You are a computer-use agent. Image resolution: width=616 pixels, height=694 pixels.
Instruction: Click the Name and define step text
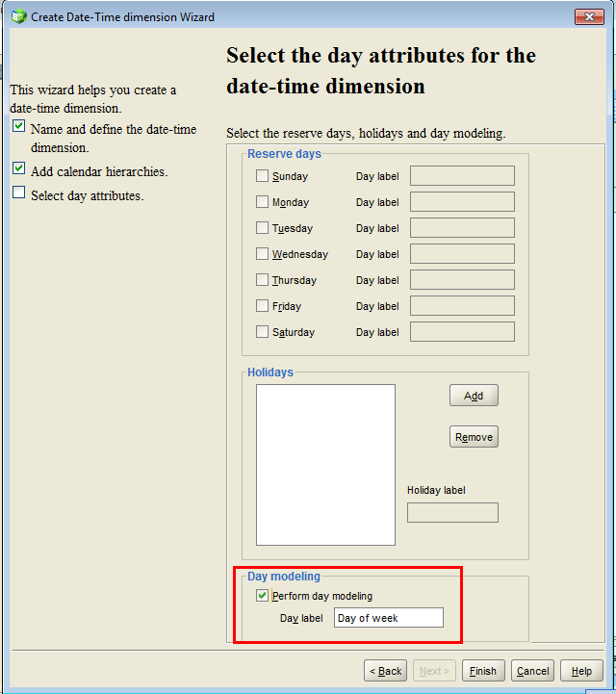[114, 138]
